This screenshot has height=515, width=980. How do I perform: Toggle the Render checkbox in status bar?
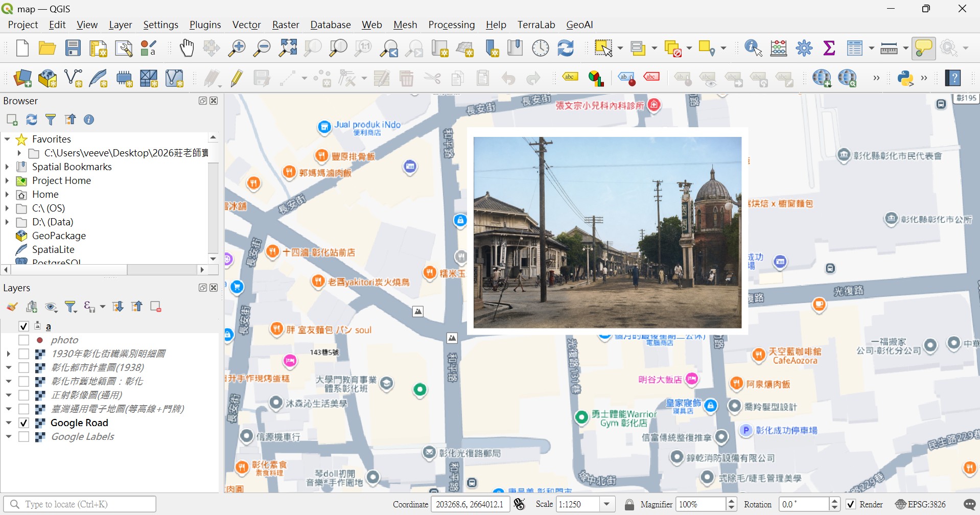click(x=851, y=505)
